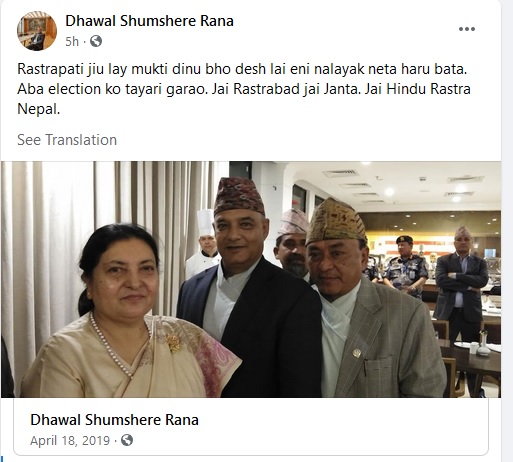Open the poster's round profile picture

point(37,31)
